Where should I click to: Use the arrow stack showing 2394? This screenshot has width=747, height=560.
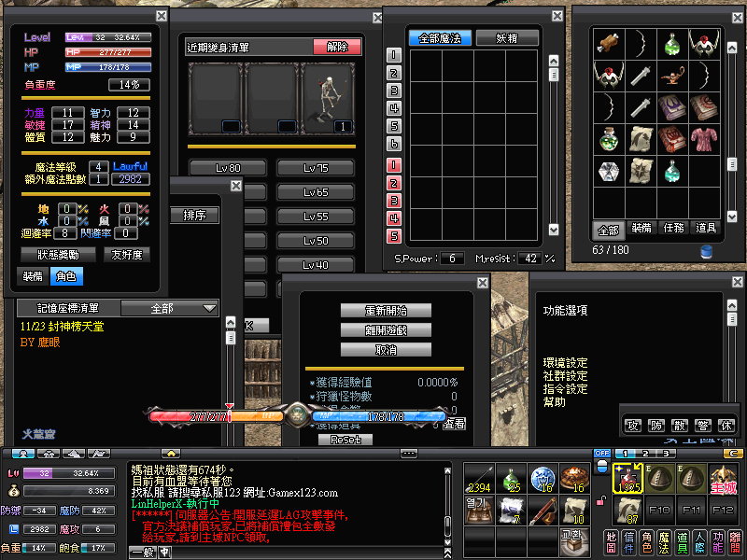pos(479,479)
